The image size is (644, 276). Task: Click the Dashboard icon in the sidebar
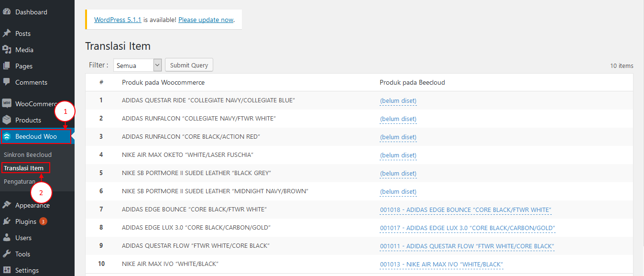(7, 12)
